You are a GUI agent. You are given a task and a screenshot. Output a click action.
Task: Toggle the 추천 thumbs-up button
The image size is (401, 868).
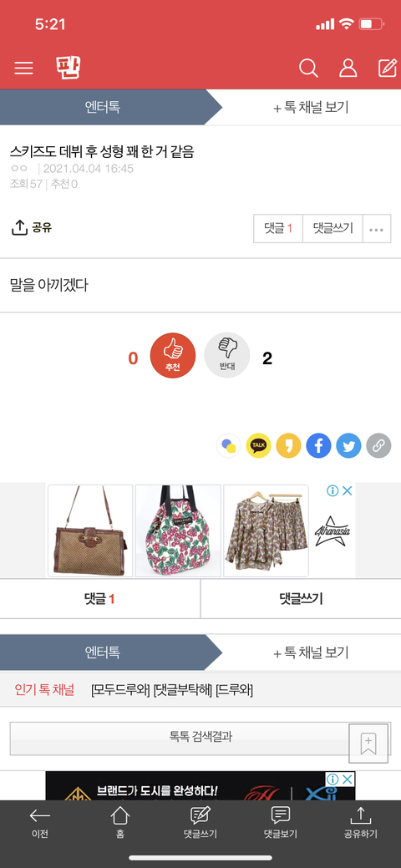[173, 356]
